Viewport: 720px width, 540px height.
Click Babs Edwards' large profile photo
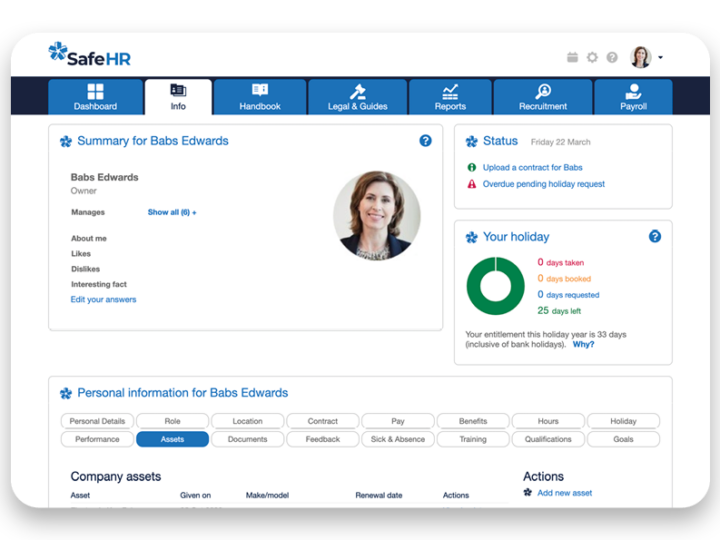click(x=376, y=216)
